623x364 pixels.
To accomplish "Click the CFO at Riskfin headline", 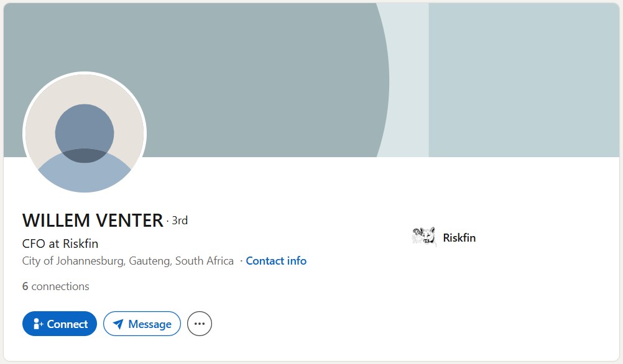I will pyautogui.click(x=60, y=243).
